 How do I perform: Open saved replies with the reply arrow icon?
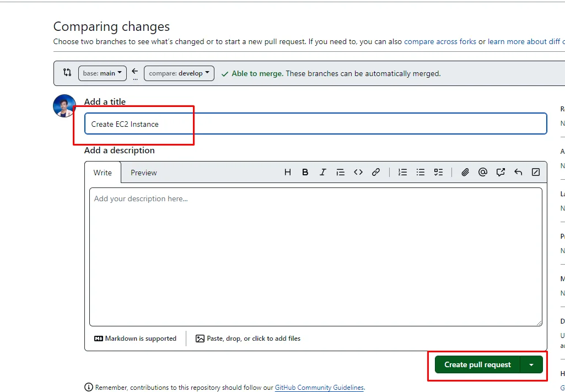[518, 172]
